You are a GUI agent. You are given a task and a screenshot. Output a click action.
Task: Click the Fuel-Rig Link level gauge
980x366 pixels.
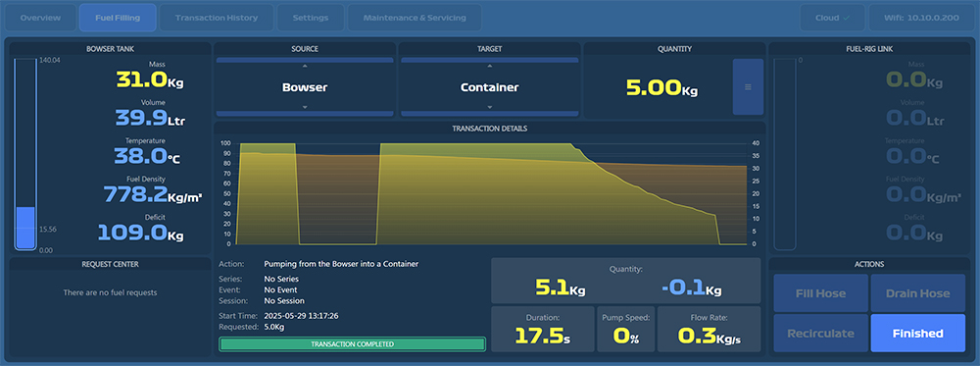pos(785,154)
